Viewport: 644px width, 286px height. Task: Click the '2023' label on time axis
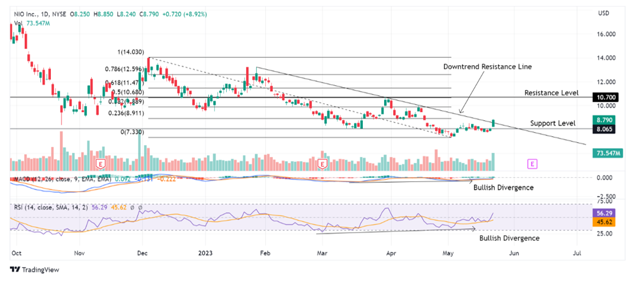coord(205,253)
